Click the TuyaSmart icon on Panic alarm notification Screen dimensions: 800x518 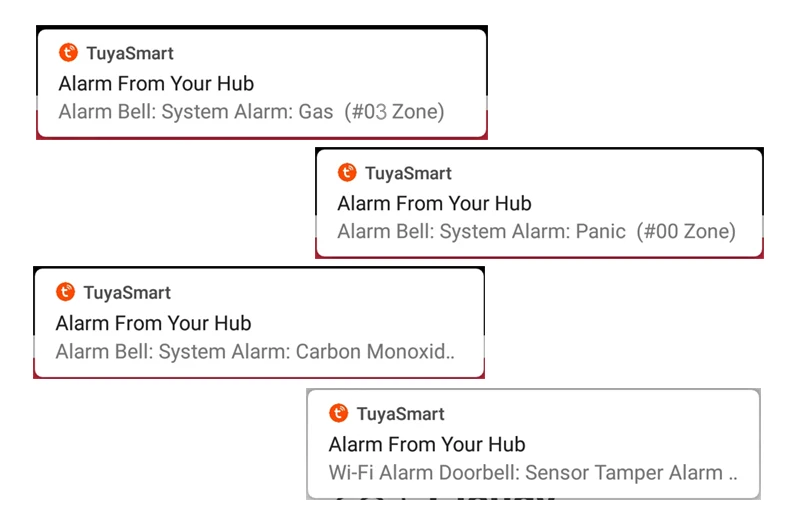(x=347, y=173)
